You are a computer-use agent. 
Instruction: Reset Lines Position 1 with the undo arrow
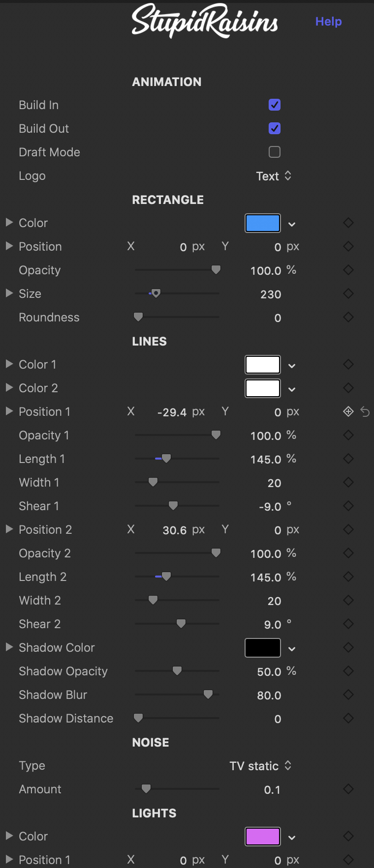point(365,411)
